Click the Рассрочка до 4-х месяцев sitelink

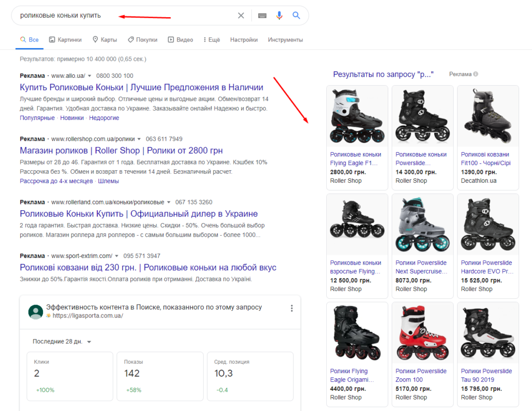pyautogui.click(x=56, y=181)
